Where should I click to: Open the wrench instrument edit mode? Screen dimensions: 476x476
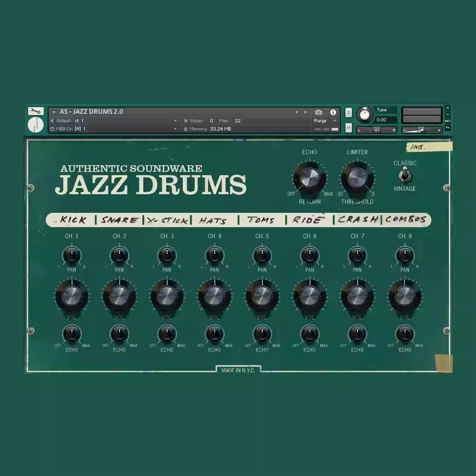click(x=36, y=111)
